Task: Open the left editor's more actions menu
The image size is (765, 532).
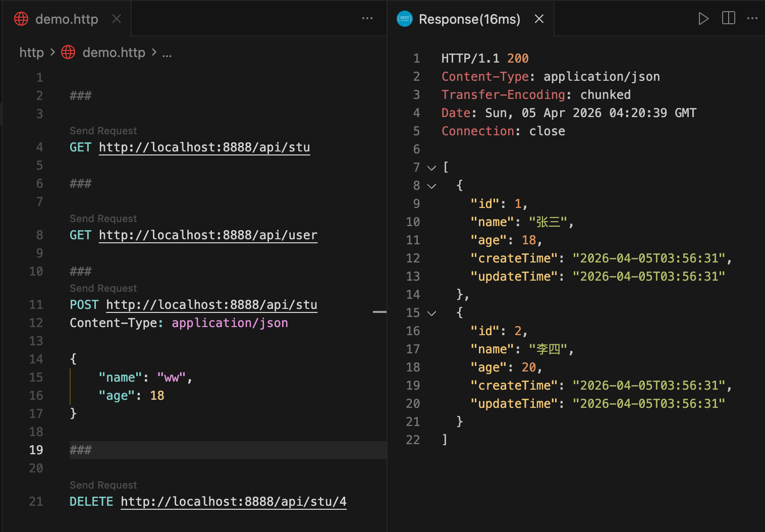Action: (367, 19)
